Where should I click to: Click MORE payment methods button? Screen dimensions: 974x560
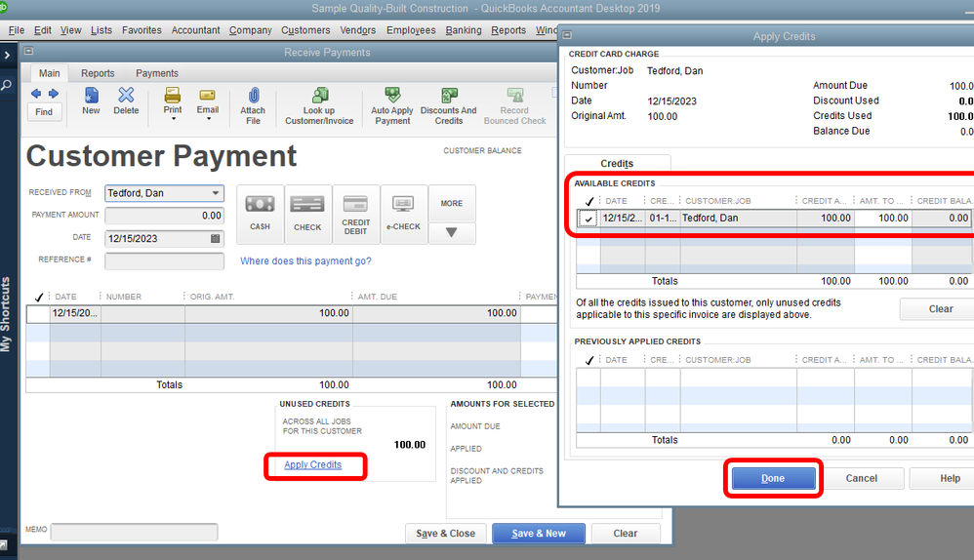[452, 204]
